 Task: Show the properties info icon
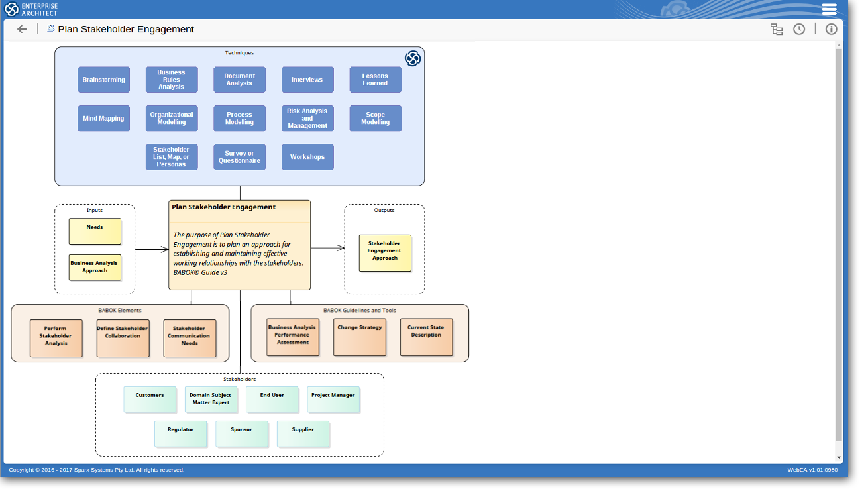pyautogui.click(x=831, y=29)
